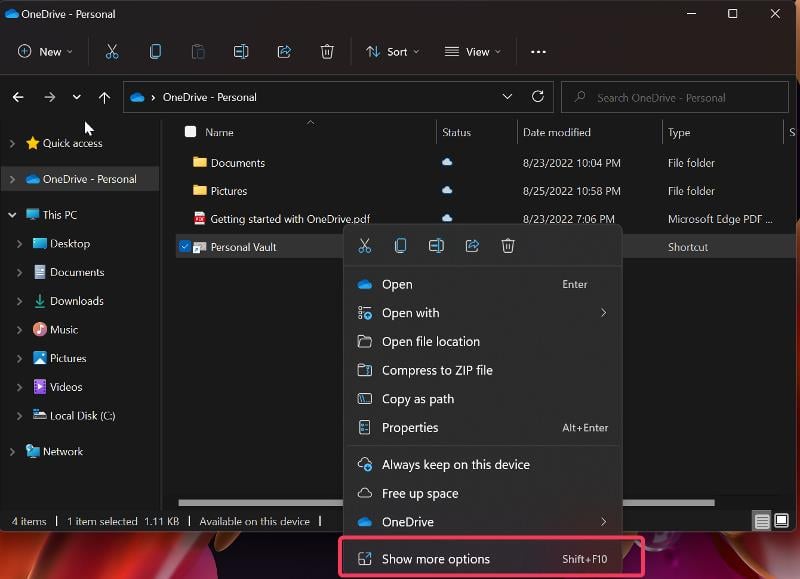The image size is (800, 579).
Task: Refresh the OneDrive - Personal folder
Action: tap(538, 96)
